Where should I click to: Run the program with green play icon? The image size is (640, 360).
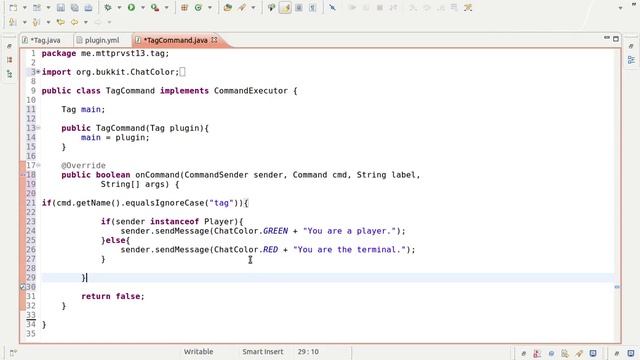pyautogui.click(x=131, y=7)
